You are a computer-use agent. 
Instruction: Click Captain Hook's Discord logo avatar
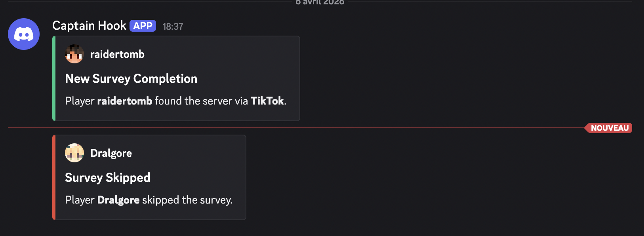pos(24,34)
